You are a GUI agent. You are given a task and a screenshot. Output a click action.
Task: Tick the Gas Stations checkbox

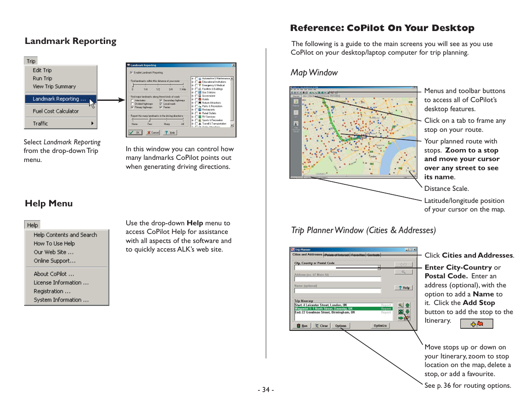(x=196, y=92)
